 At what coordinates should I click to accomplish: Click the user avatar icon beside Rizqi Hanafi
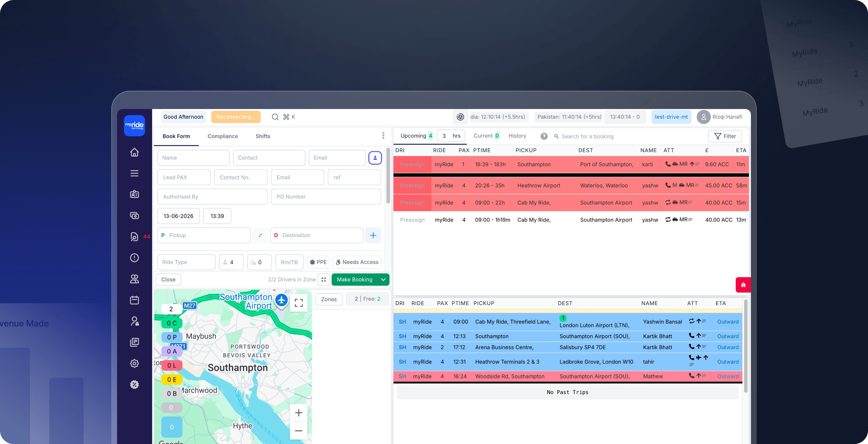pyautogui.click(x=704, y=117)
